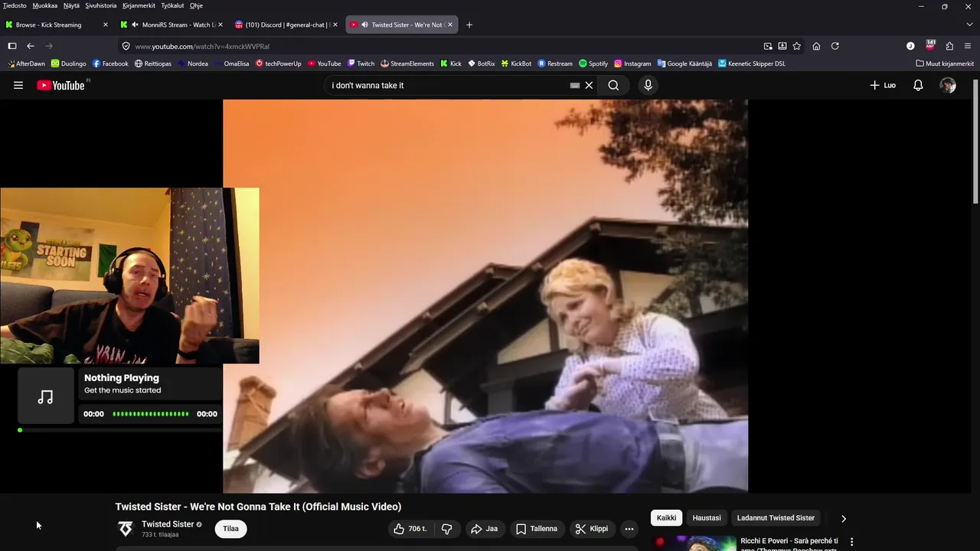
Task: Create a clip with Klippi
Action: tap(592, 529)
